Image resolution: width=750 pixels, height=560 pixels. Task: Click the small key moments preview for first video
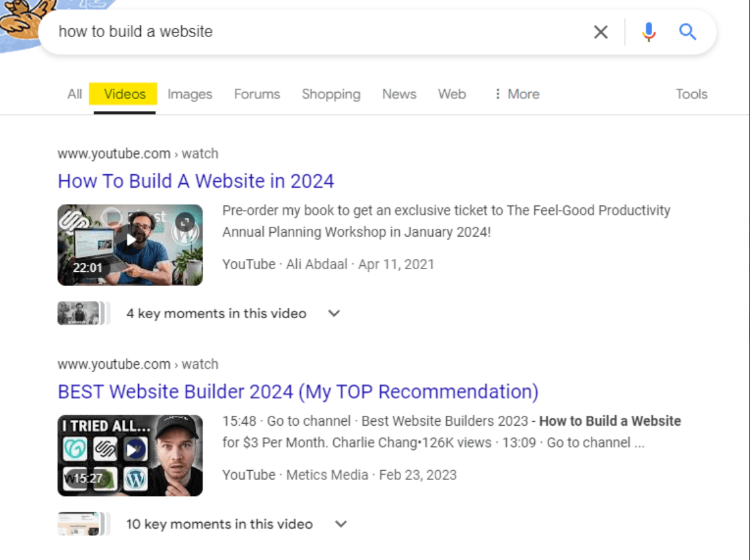[84, 313]
